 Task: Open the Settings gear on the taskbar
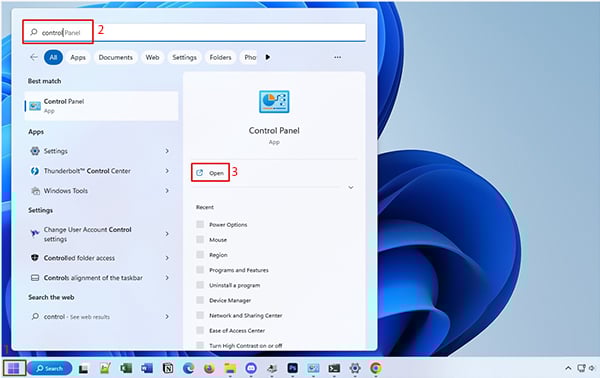tap(355, 368)
